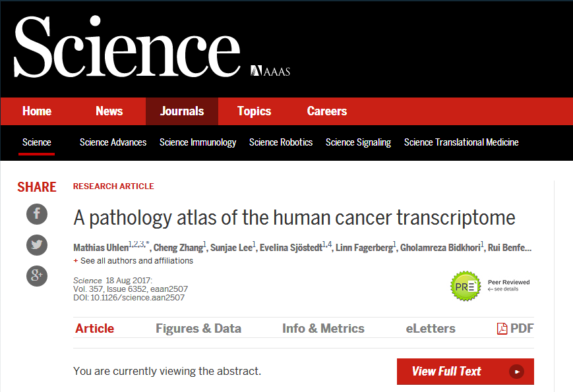Open Science Translational Medicine link
This screenshot has height=392, width=573.
(462, 142)
